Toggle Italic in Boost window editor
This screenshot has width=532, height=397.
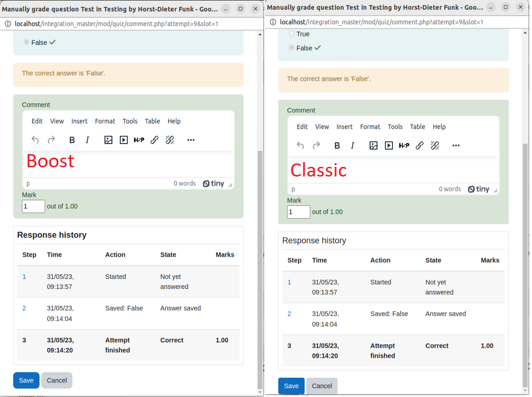coord(87,140)
